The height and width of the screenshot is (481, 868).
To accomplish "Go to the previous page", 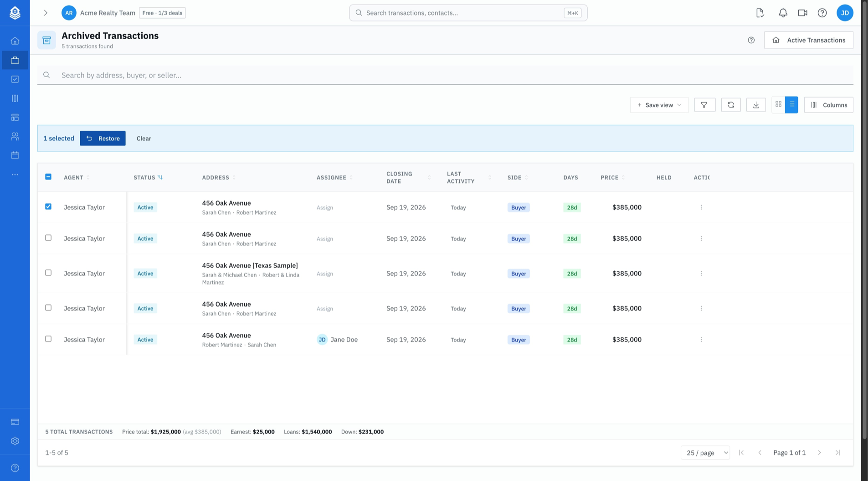I will (760, 453).
